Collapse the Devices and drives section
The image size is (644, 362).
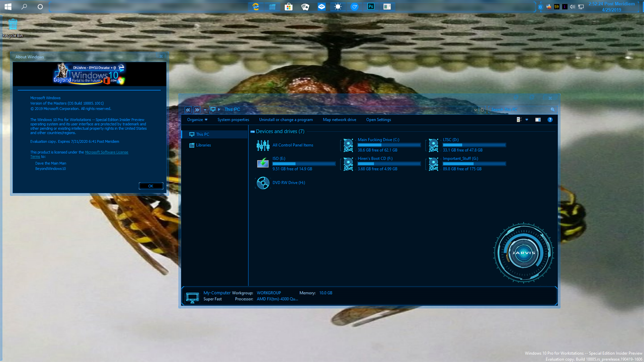253,131
